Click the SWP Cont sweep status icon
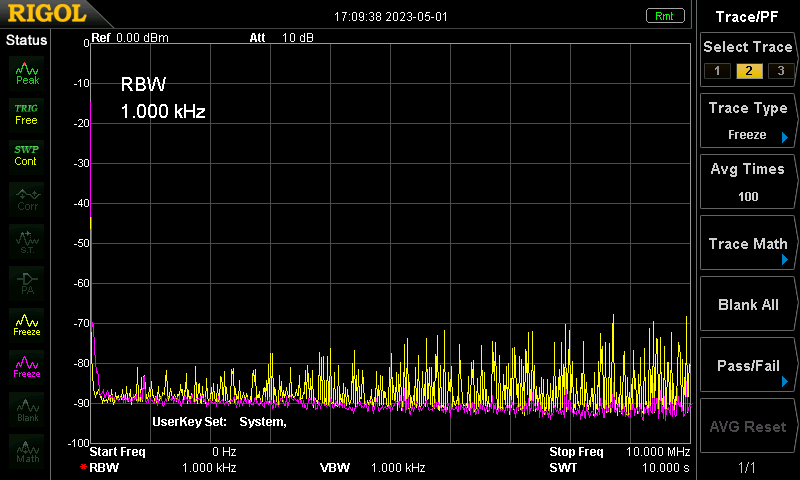Image resolution: width=800 pixels, height=480 pixels. point(27,156)
